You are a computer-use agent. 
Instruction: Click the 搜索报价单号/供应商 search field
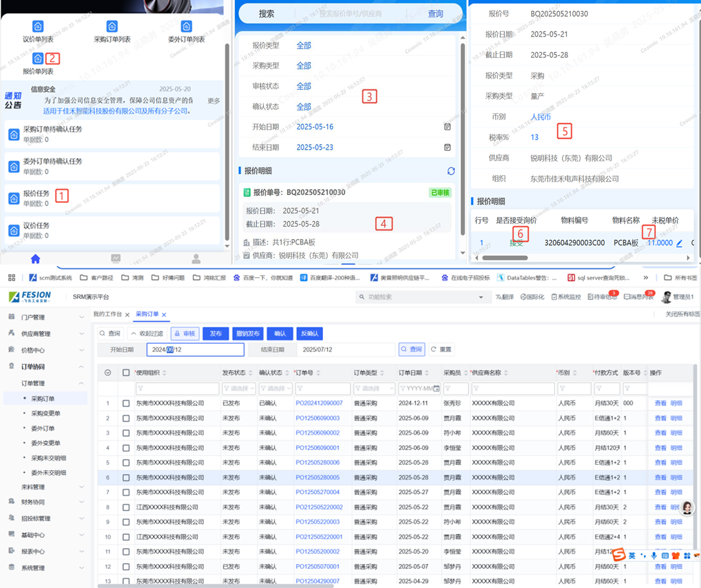[351, 14]
